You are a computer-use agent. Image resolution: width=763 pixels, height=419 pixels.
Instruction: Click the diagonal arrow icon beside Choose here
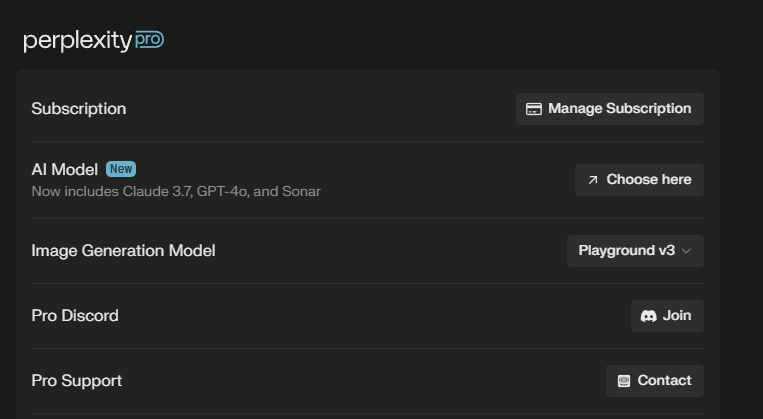coord(592,180)
